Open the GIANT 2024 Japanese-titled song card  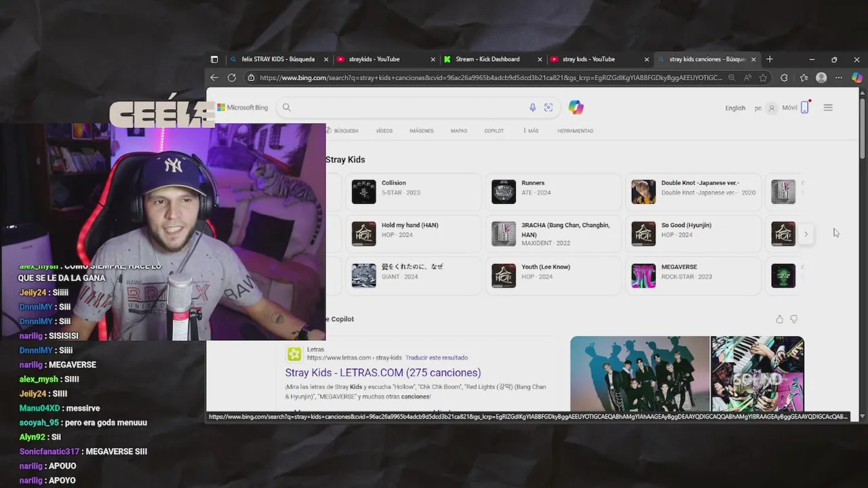point(414,276)
